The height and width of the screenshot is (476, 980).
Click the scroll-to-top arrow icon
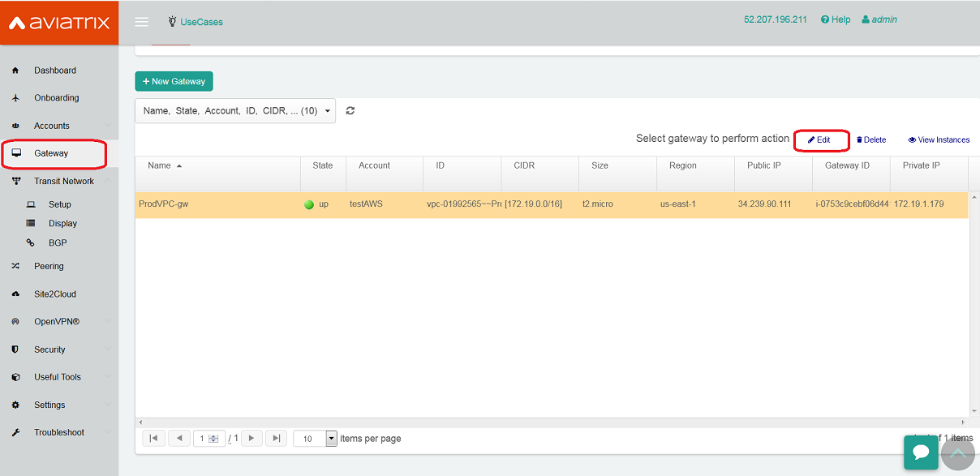click(958, 453)
